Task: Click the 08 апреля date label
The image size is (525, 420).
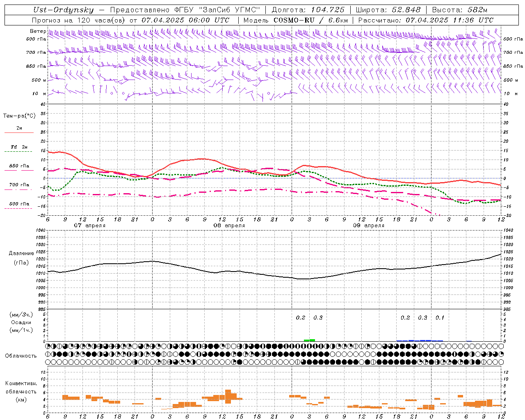Action: (229, 226)
